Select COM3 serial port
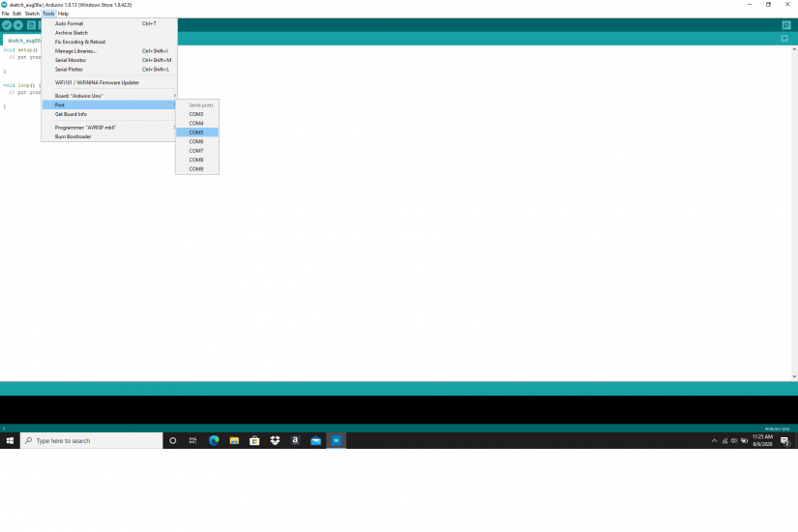798x532 pixels. 197,114
